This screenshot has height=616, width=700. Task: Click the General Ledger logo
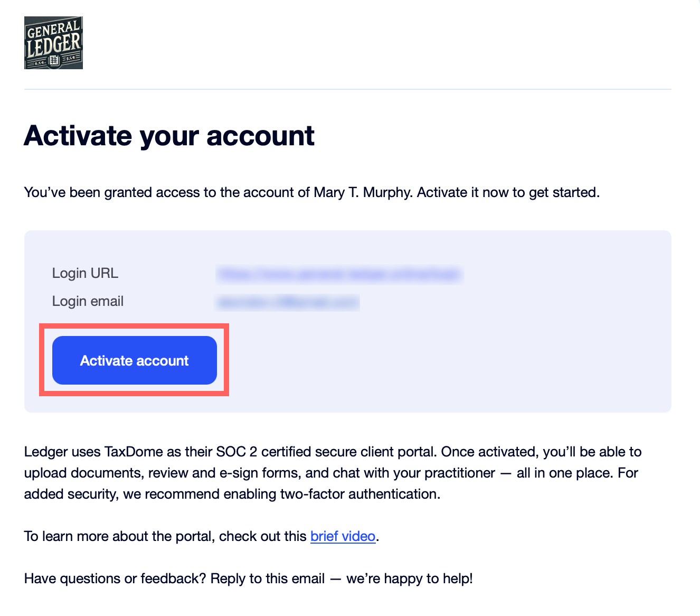tap(53, 43)
